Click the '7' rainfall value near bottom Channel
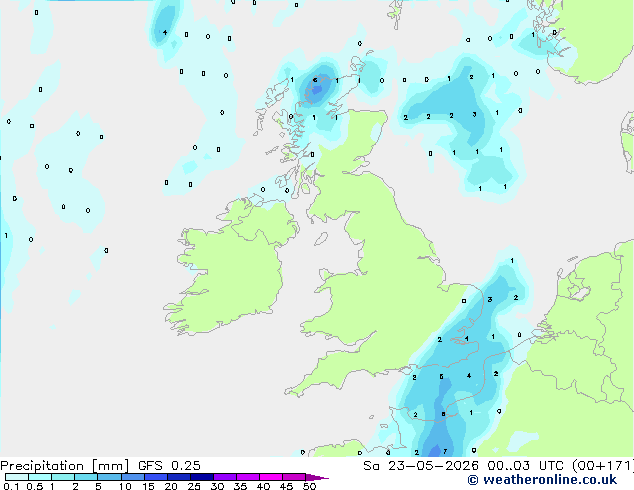The image size is (634, 490). pos(445,451)
